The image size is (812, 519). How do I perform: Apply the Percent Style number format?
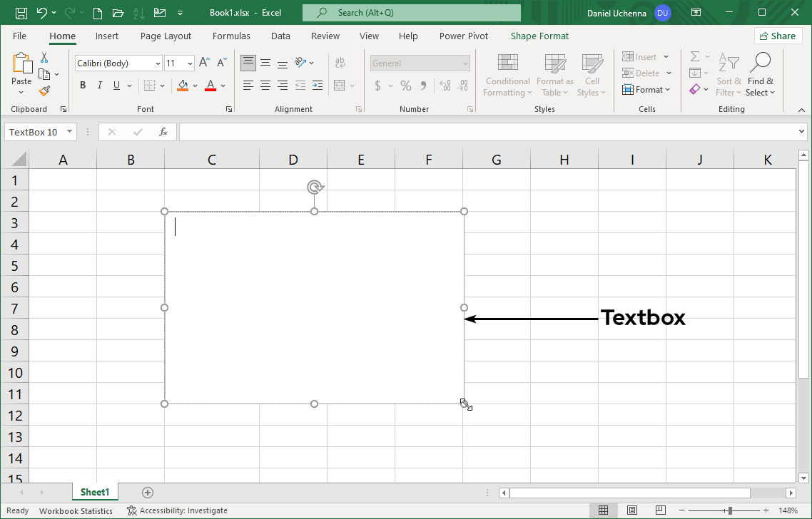click(x=405, y=85)
